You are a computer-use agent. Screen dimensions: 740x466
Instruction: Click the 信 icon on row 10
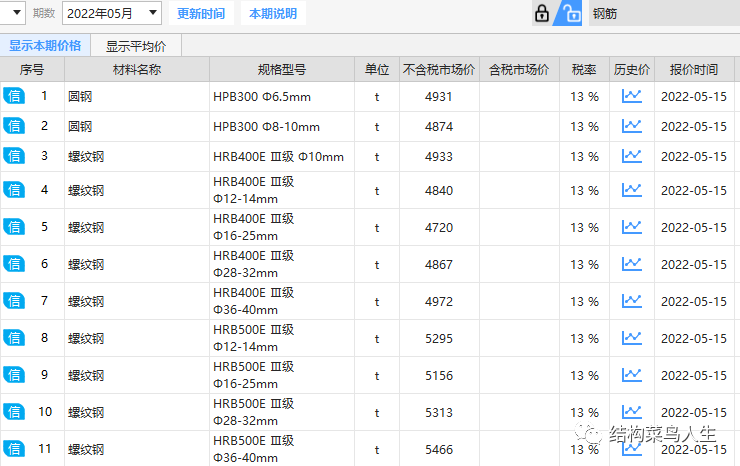14,412
